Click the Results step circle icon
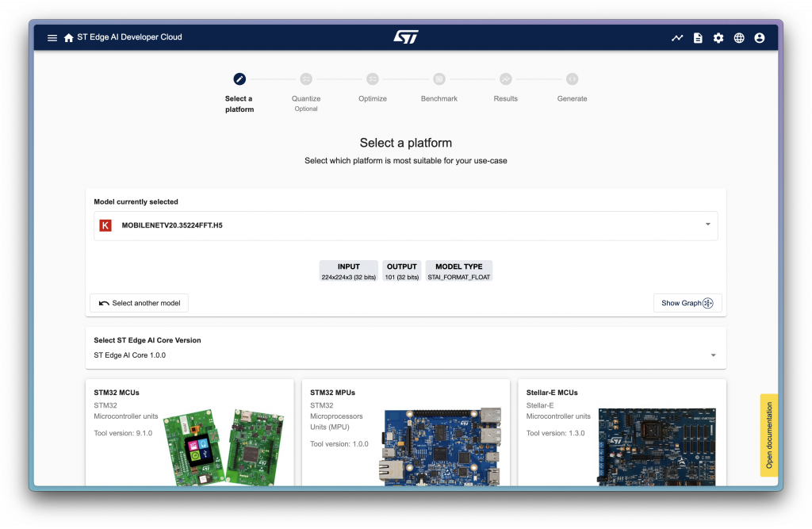The height and width of the screenshot is (529, 812). pos(505,79)
